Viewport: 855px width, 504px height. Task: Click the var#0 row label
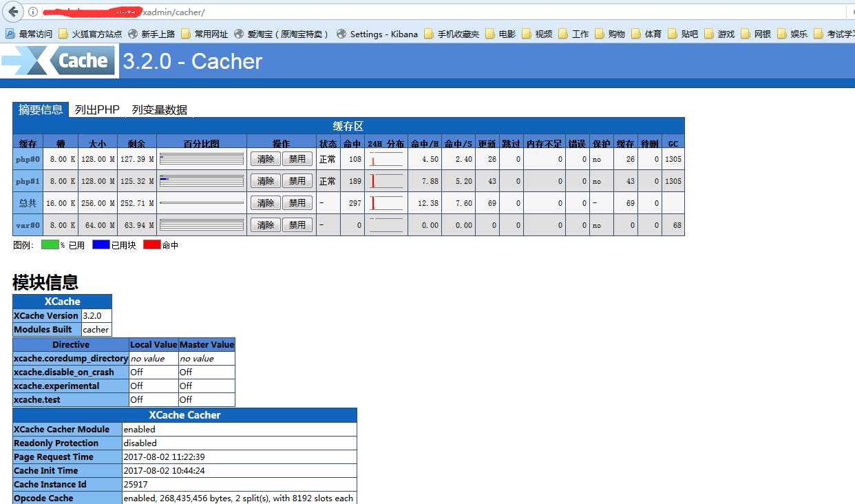pyautogui.click(x=28, y=225)
